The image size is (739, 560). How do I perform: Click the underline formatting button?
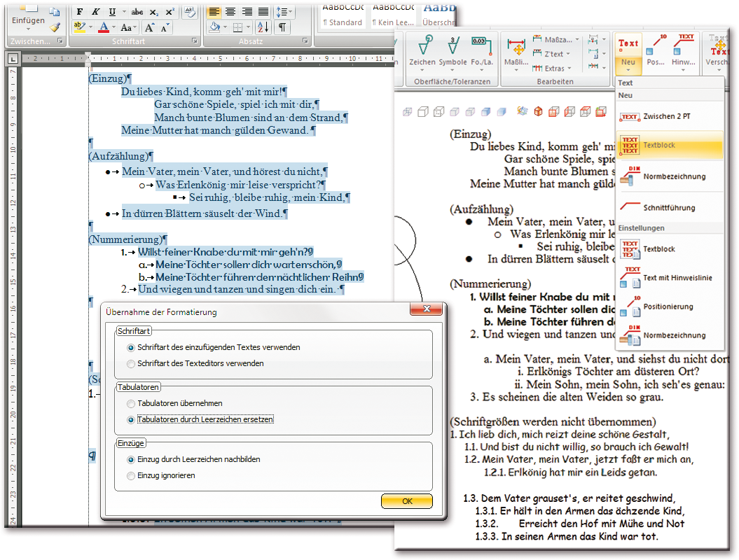point(112,12)
